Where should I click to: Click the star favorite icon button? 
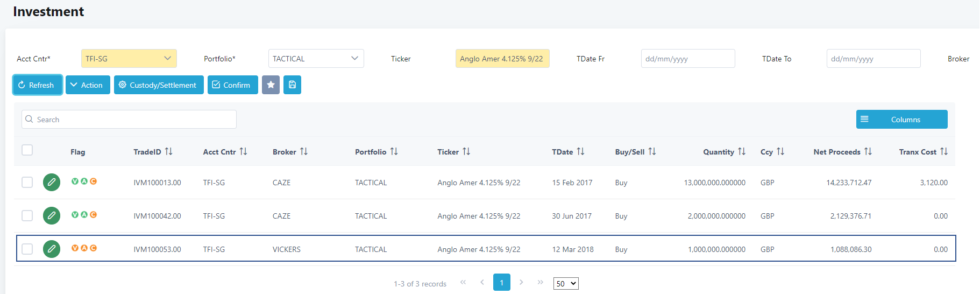click(271, 85)
